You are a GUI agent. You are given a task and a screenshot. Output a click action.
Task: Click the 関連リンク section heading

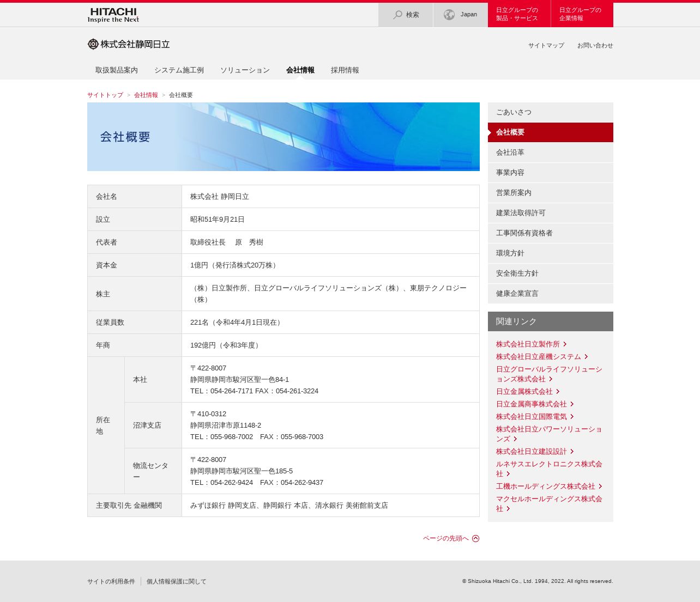point(551,321)
